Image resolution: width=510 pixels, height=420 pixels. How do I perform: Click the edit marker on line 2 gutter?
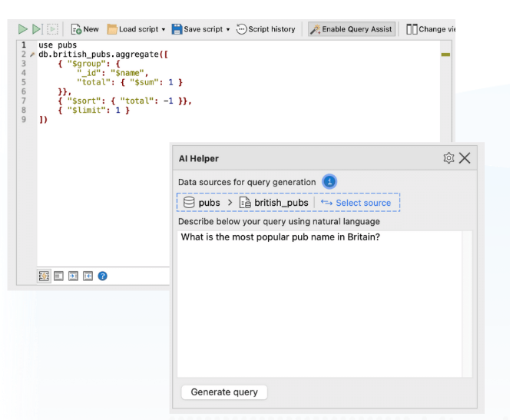coord(32,55)
